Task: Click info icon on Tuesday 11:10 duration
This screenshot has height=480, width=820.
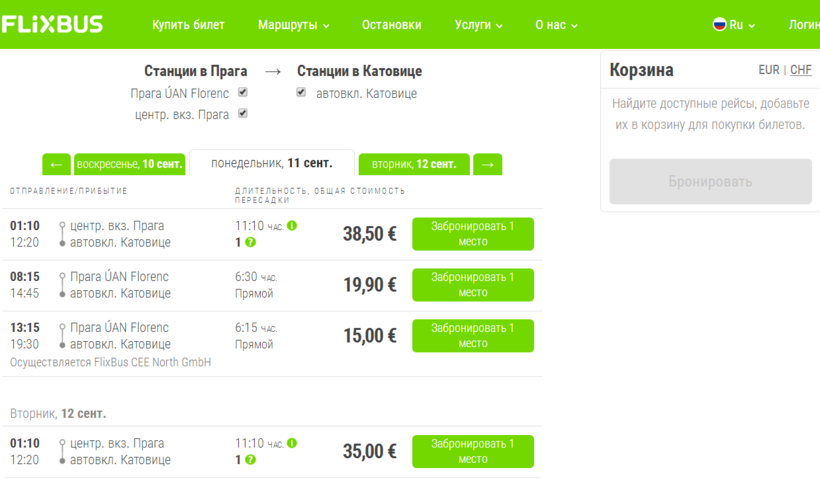Action: pos(292,443)
